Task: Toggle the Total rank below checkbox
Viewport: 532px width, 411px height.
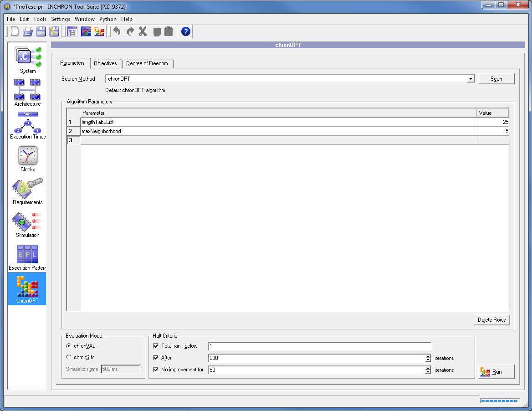Action: pyautogui.click(x=156, y=346)
